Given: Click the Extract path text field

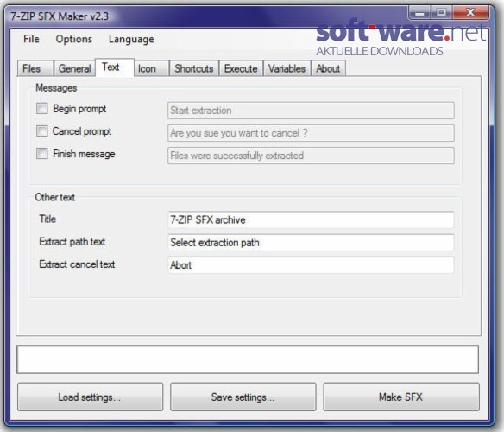Looking at the screenshot, I should point(311,243).
